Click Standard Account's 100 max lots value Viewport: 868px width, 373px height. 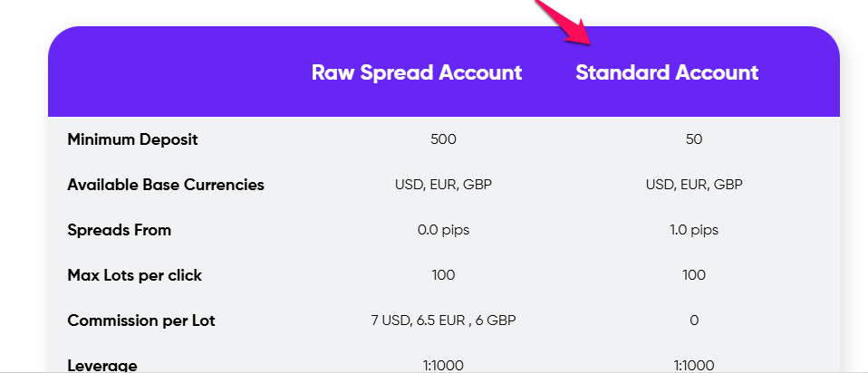coord(694,275)
